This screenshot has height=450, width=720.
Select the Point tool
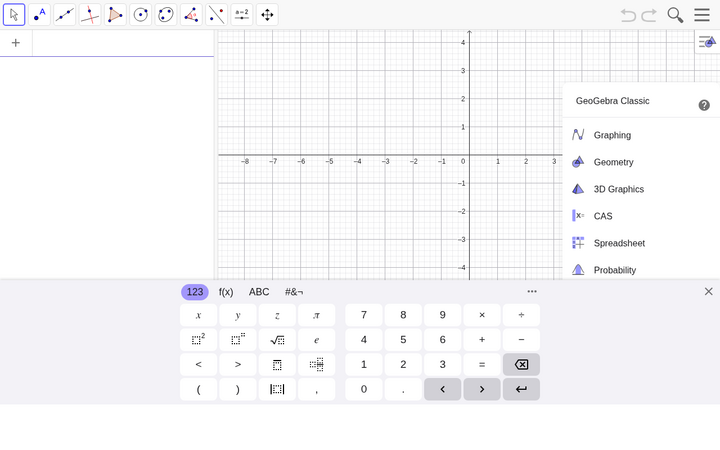click(x=39, y=15)
